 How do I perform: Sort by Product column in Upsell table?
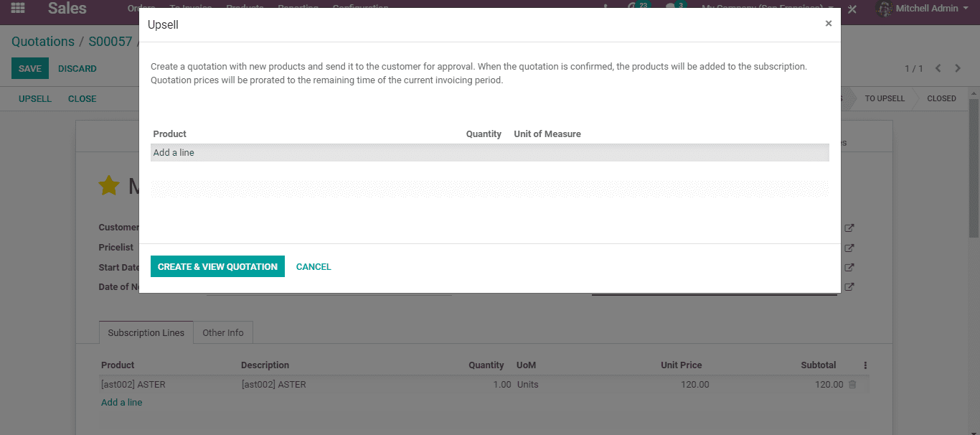tap(169, 134)
